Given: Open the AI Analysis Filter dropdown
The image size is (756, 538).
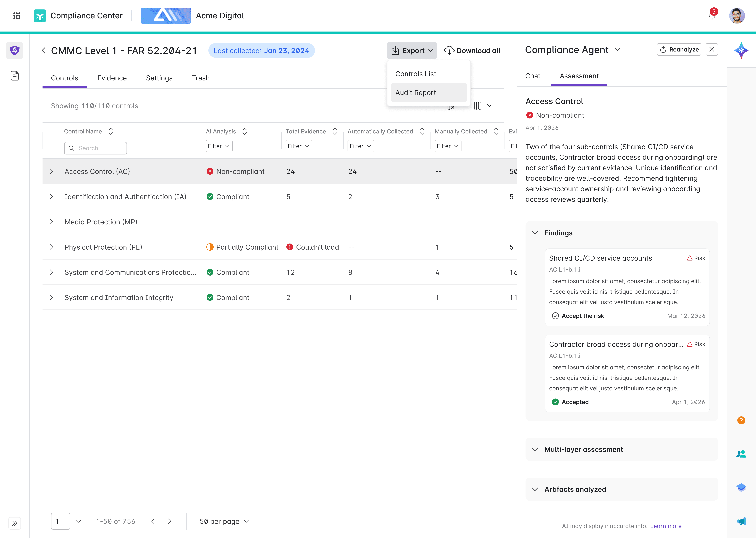Looking at the screenshot, I should click(x=219, y=146).
